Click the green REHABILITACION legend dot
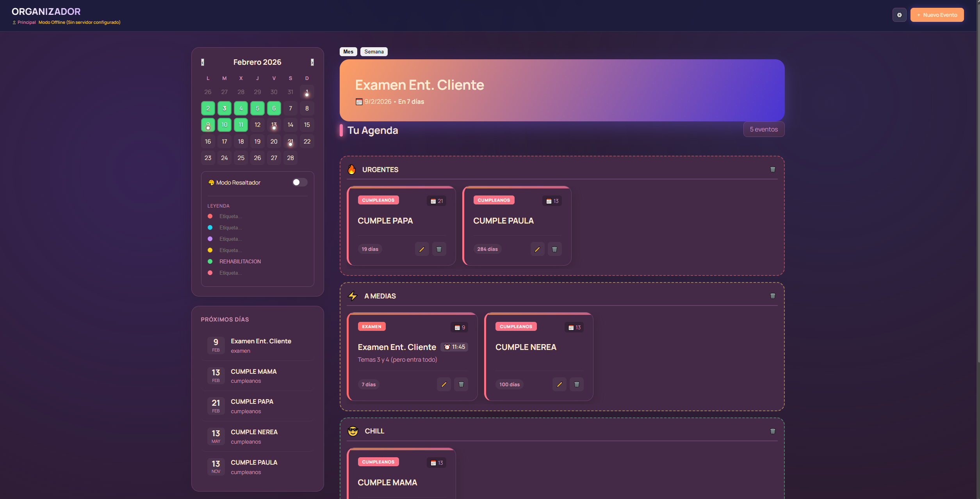Image resolution: width=980 pixels, height=499 pixels. (x=210, y=261)
